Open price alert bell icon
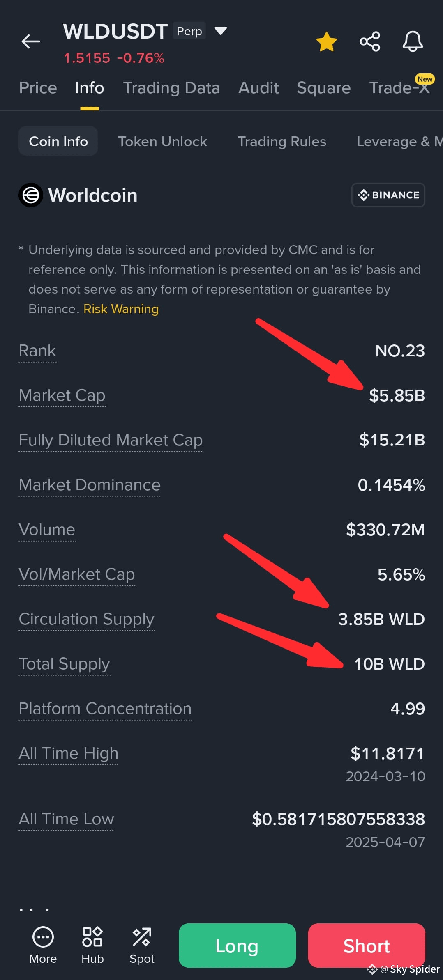 pos(413,41)
